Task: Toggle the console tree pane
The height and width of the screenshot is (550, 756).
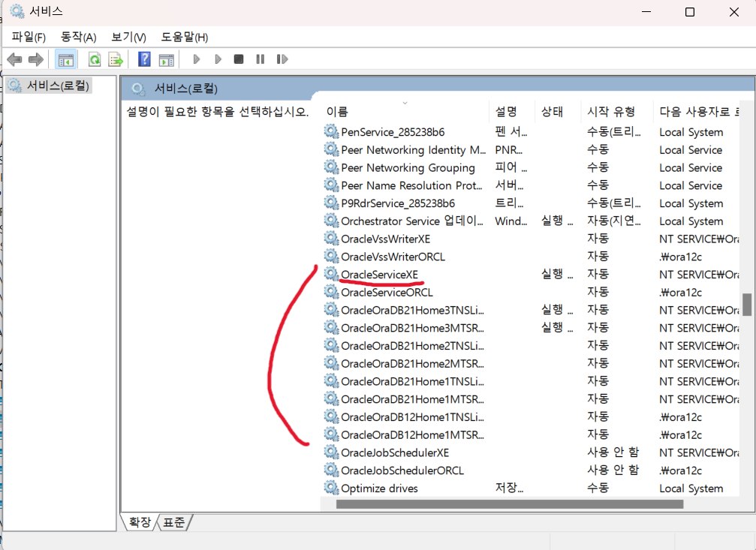Action: [x=66, y=59]
